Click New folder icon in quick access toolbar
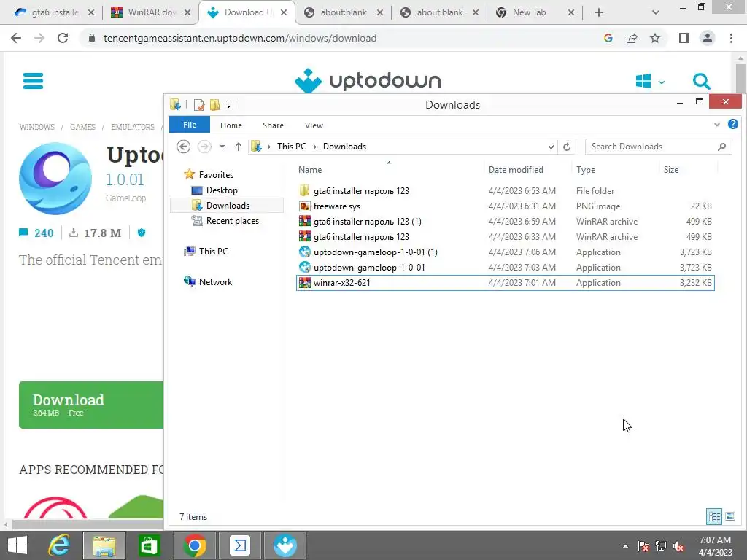747x560 pixels. coord(215,105)
